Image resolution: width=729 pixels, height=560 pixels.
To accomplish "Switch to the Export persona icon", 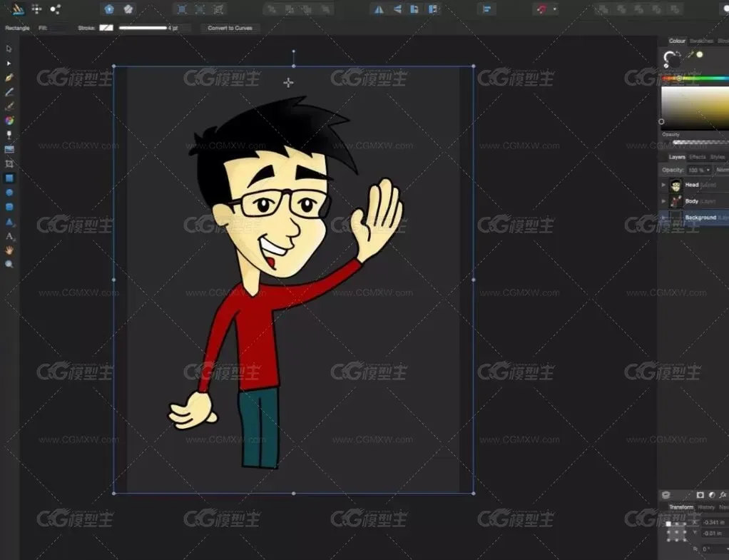I will pyautogui.click(x=56, y=9).
